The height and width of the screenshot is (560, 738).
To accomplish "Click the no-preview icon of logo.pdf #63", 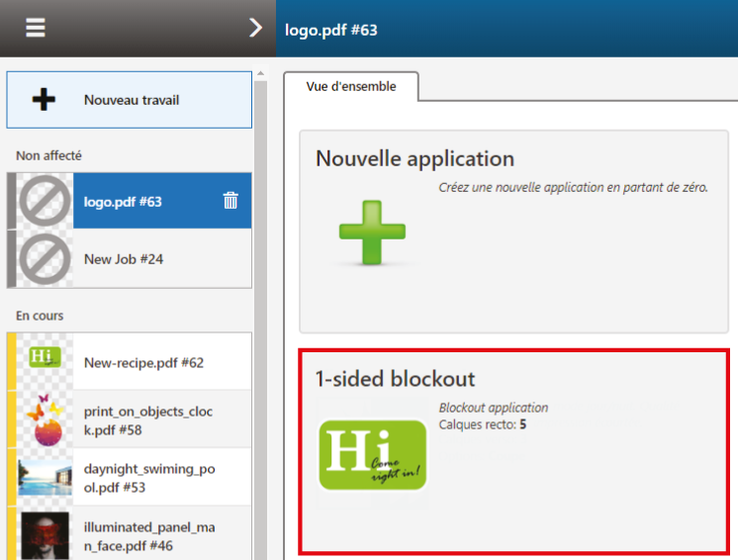I will coord(45,201).
